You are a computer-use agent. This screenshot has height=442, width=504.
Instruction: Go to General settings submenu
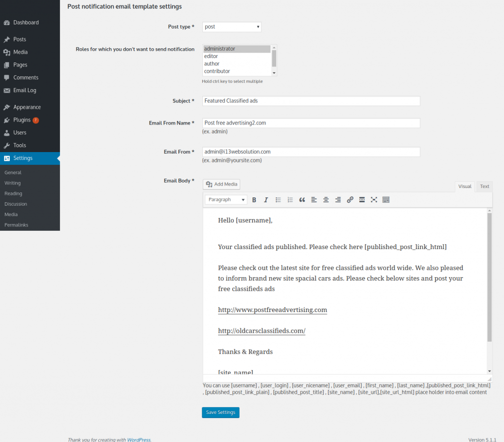[x=13, y=172]
